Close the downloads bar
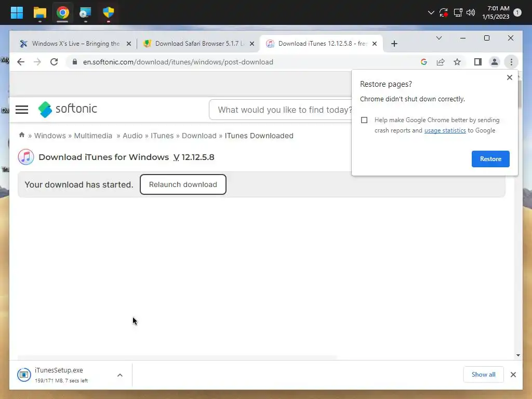This screenshot has width=532, height=399. [x=513, y=374]
